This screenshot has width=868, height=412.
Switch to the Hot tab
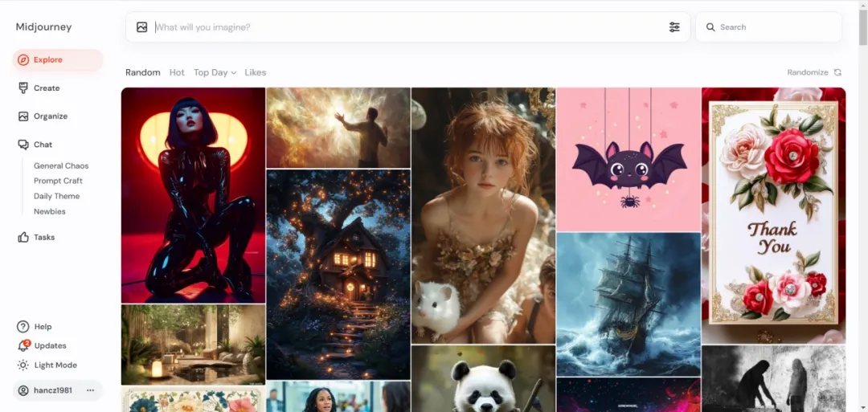tap(177, 72)
